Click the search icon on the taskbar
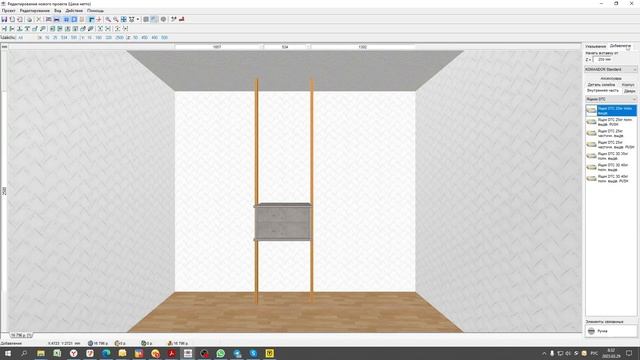This screenshot has width=640, height=360. click(24, 353)
